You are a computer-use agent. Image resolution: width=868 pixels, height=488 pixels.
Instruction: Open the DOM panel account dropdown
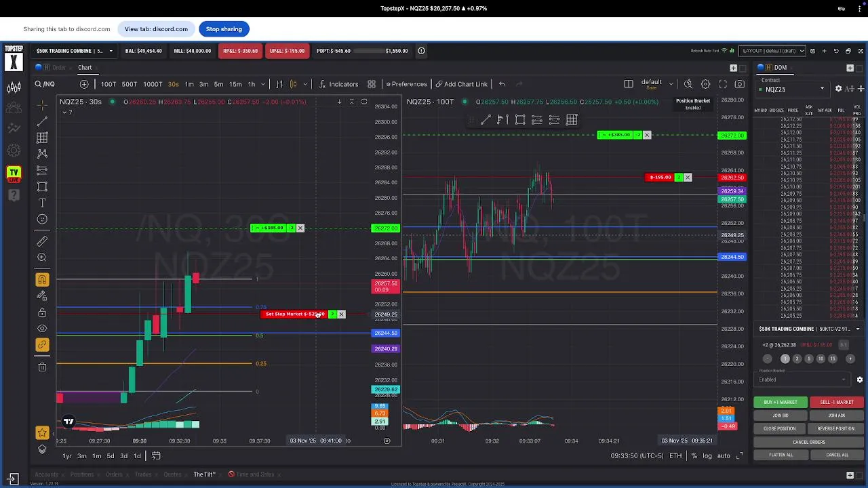coord(809,329)
